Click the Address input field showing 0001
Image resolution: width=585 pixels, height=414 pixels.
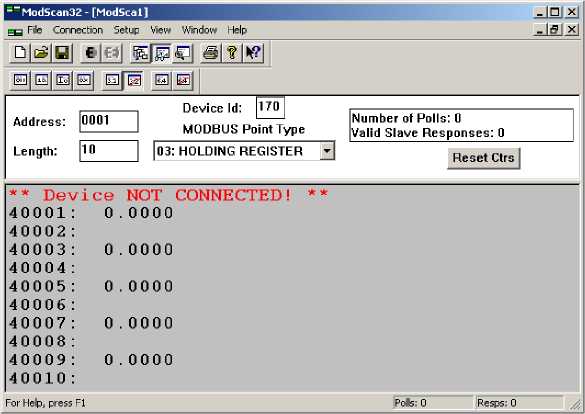click(x=109, y=121)
